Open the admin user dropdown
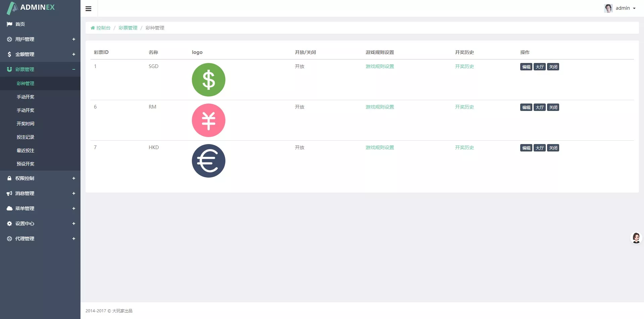Screen dimensions: 644x319 (x=621, y=8)
